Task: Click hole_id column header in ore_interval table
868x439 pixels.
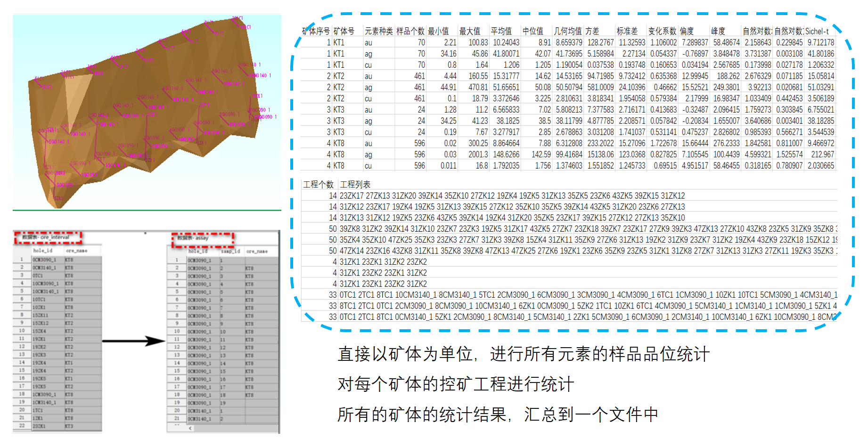Action: pos(42,251)
